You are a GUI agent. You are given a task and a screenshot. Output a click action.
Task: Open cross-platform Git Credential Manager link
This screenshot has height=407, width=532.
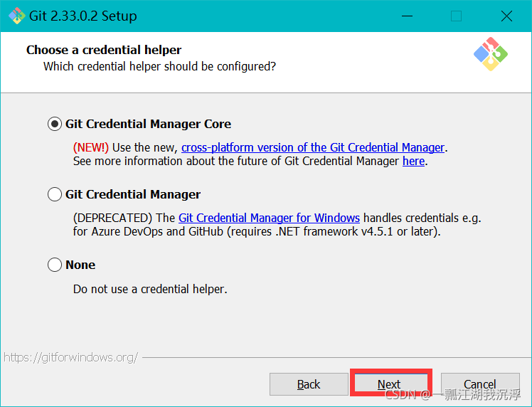pyautogui.click(x=313, y=148)
